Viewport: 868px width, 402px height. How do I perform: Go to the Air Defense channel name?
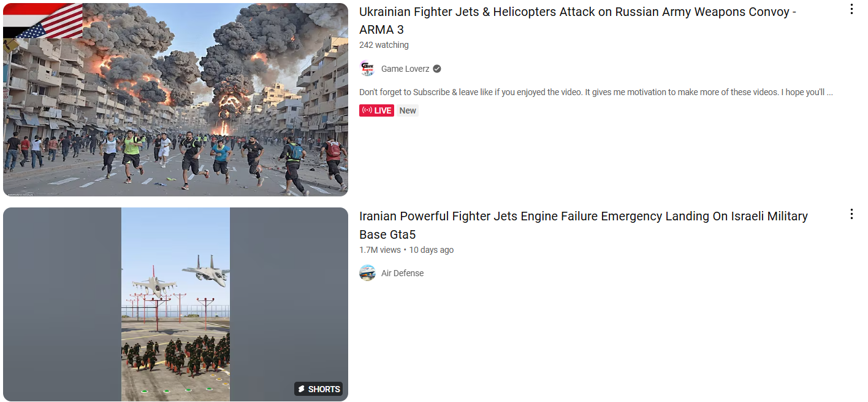(x=402, y=273)
